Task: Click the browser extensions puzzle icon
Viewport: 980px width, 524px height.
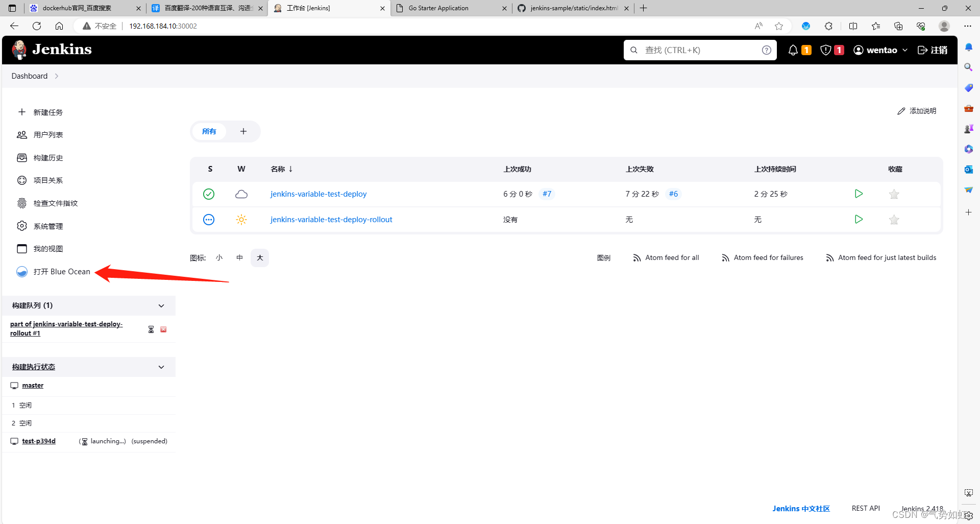Action: [828, 26]
